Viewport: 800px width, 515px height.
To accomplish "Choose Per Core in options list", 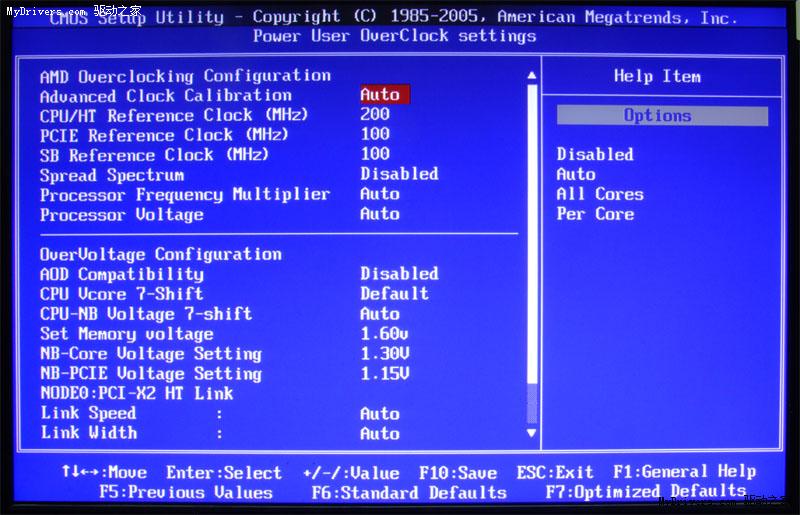I will pos(595,214).
